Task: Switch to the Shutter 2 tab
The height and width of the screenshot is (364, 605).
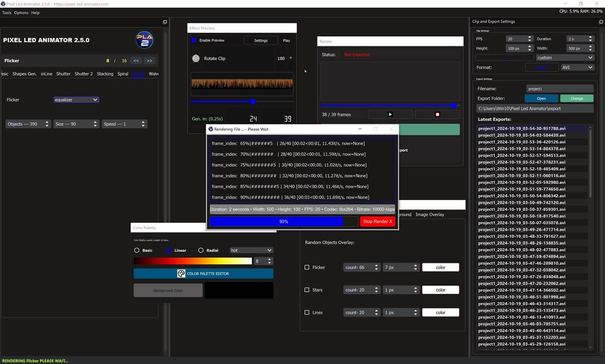Action: [x=83, y=74]
